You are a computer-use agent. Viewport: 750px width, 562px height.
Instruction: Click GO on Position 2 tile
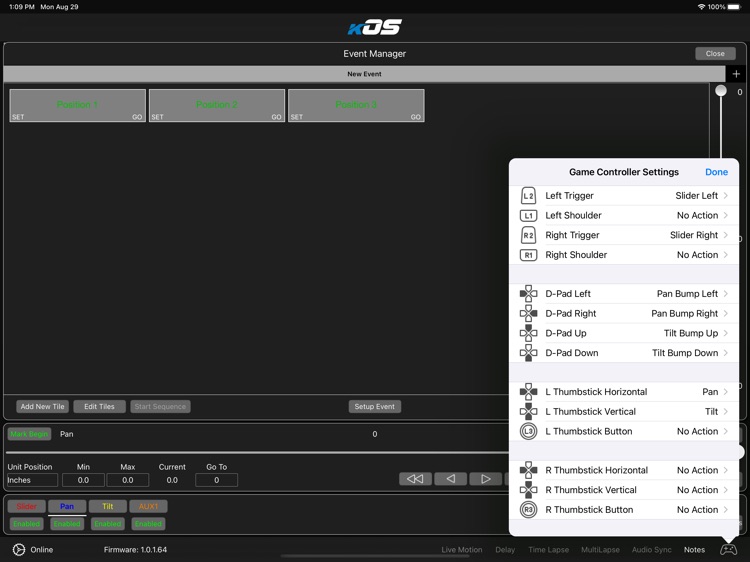pos(276,117)
